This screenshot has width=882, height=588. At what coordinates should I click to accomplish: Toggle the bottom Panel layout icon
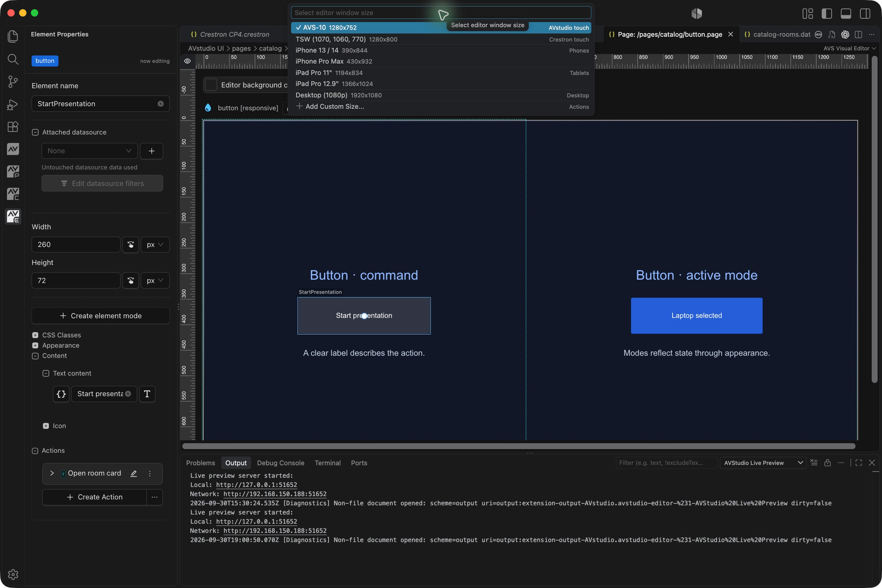tap(846, 14)
